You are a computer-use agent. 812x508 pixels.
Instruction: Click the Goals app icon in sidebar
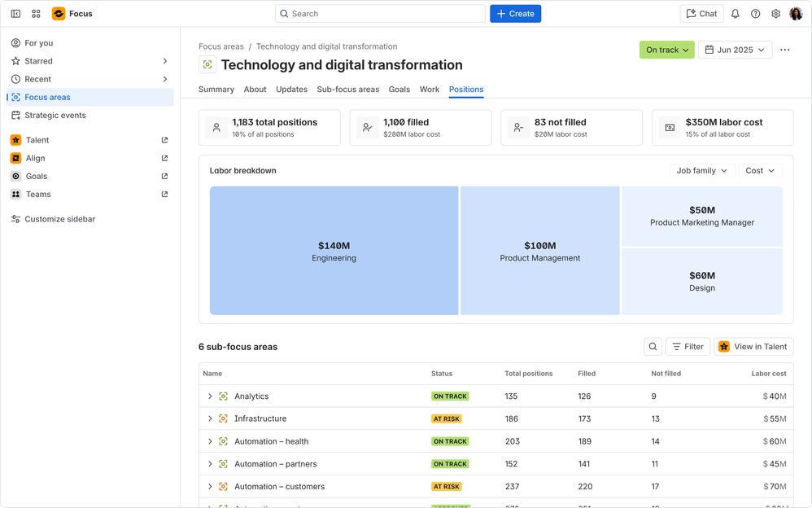pyautogui.click(x=16, y=176)
